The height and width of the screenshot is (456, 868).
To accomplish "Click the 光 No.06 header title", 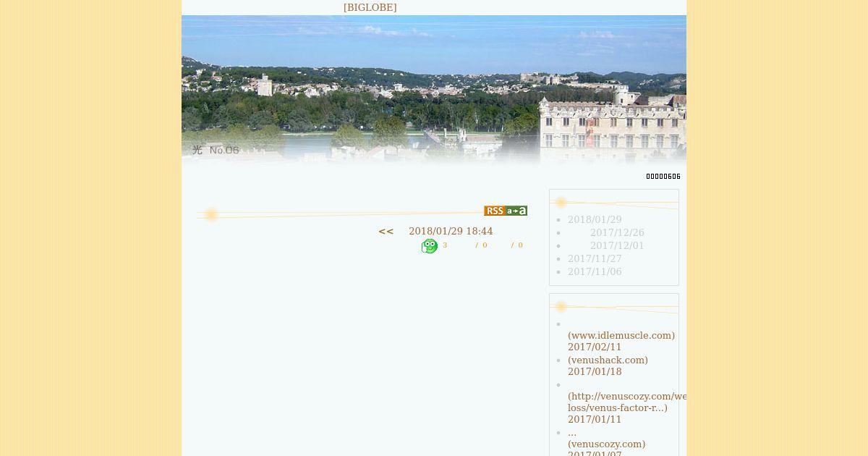I will click(216, 150).
